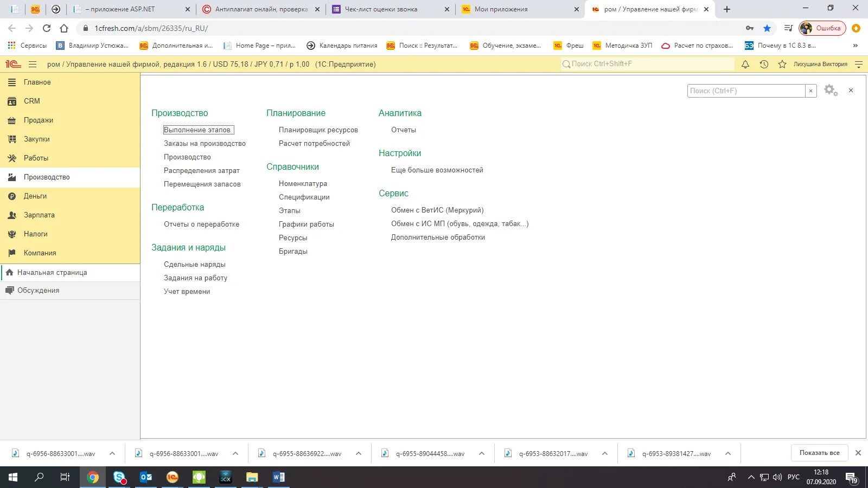Viewport: 868px width, 488px height.
Task: Expand options for q-6955-88636922 download
Action: click(359, 454)
